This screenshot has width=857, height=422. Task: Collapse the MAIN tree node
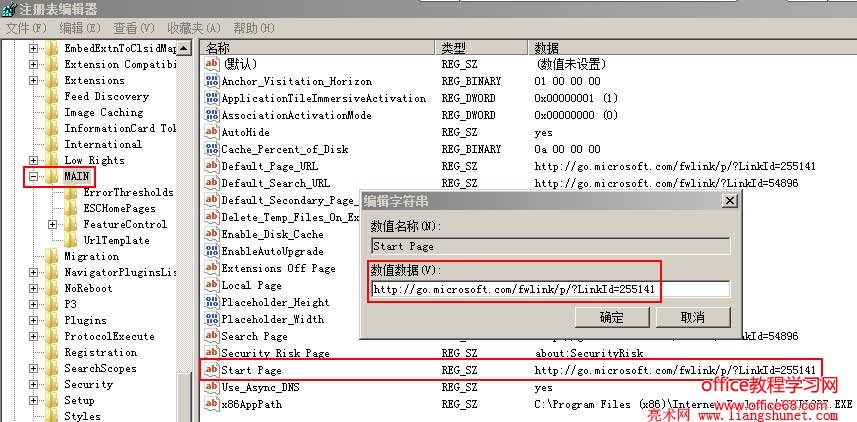[x=33, y=177]
